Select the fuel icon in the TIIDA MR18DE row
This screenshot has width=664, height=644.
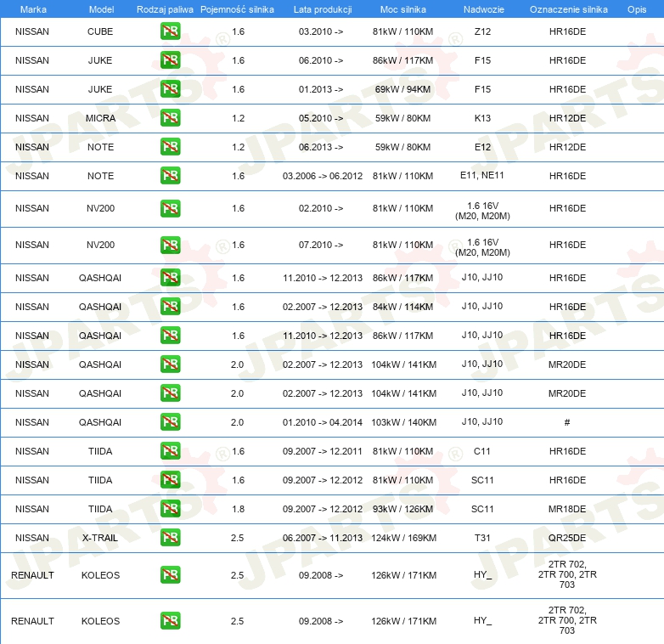tap(170, 508)
